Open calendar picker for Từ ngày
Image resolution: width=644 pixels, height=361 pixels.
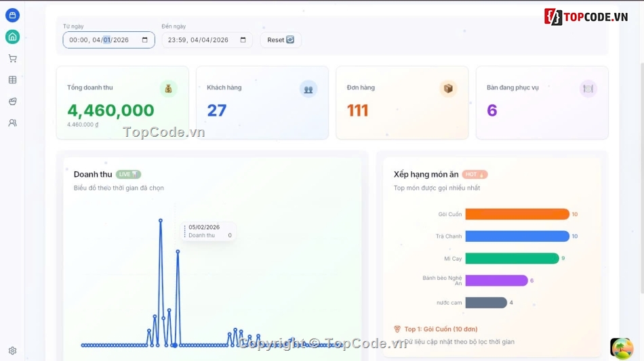[x=144, y=40]
